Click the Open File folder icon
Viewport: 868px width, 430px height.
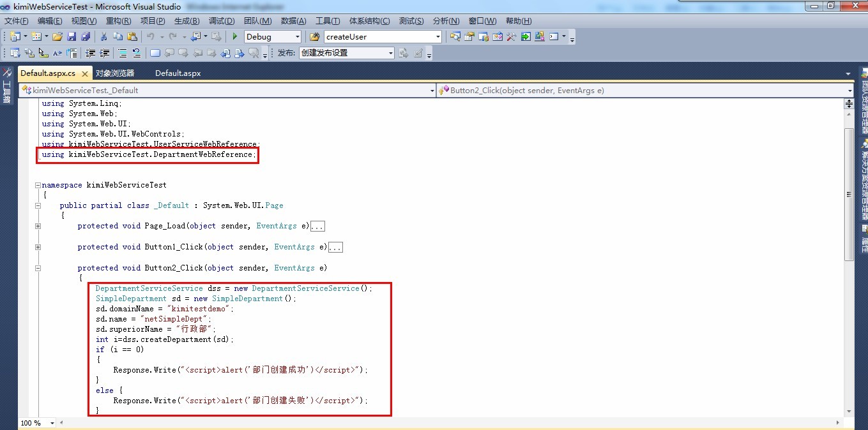57,36
